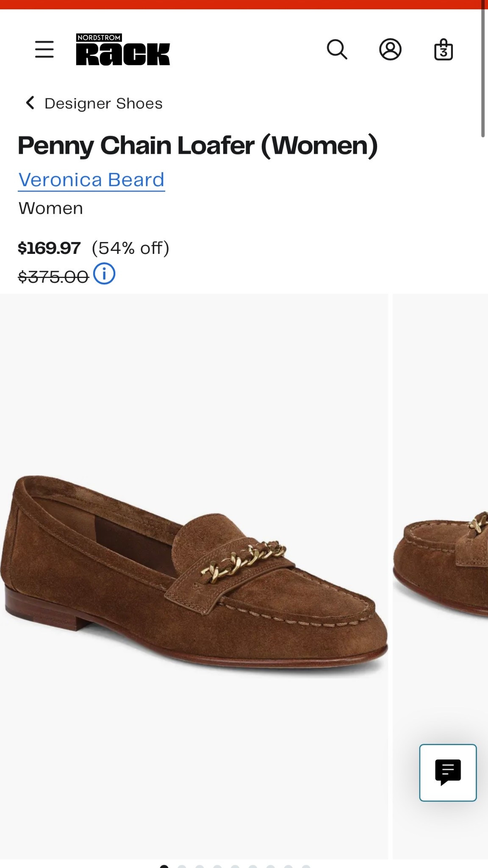Jump to the second carousel dot
The image size is (488, 868).
point(182,866)
